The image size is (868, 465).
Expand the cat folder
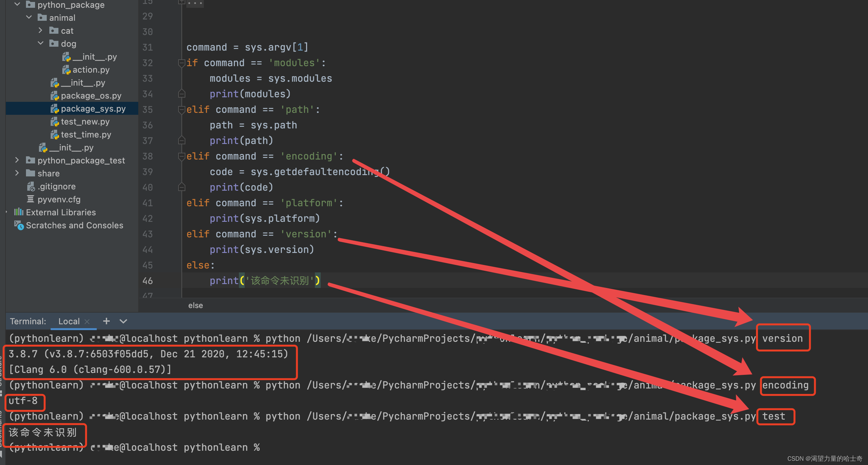(41, 30)
